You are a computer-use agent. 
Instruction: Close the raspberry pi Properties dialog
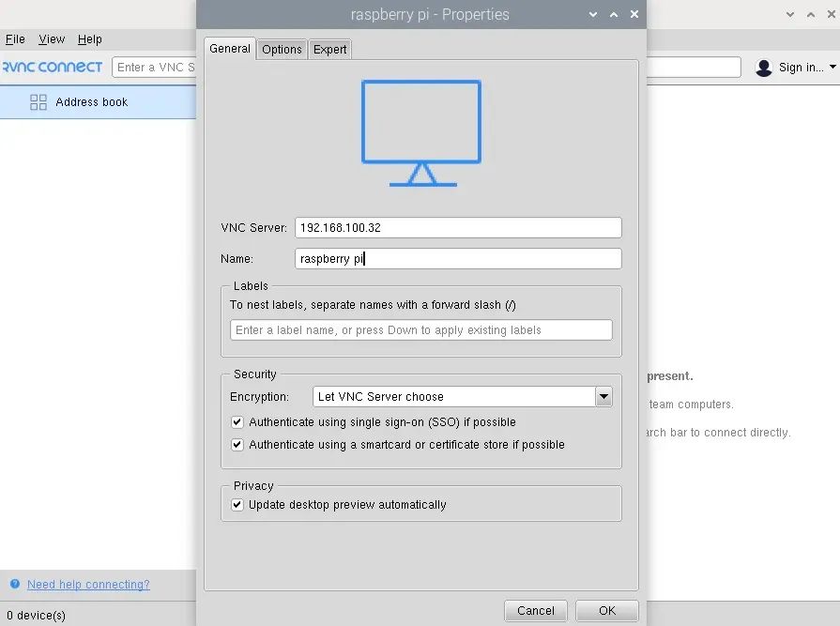click(x=634, y=14)
